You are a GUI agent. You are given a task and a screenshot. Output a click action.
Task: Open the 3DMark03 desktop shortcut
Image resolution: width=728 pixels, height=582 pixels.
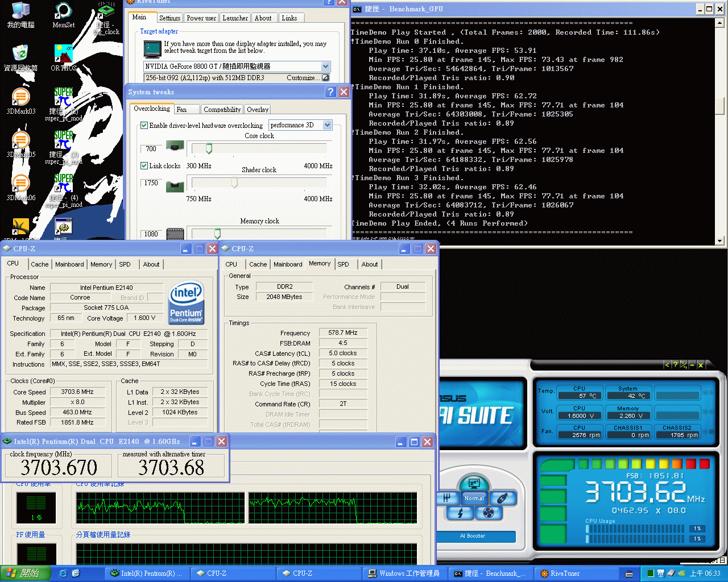[21, 102]
